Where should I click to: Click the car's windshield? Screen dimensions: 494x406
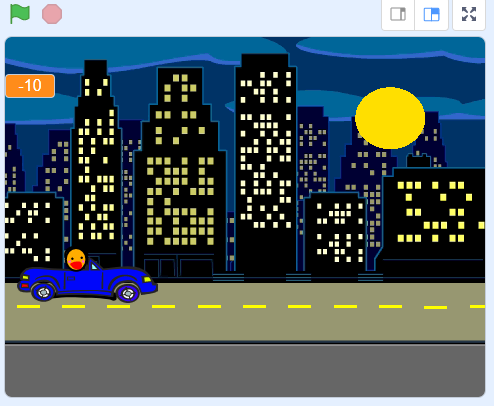tap(94, 266)
